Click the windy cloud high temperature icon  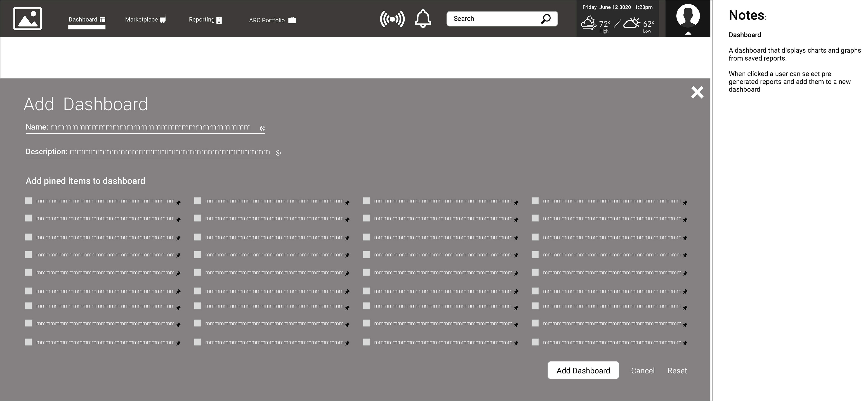click(589, 23)
